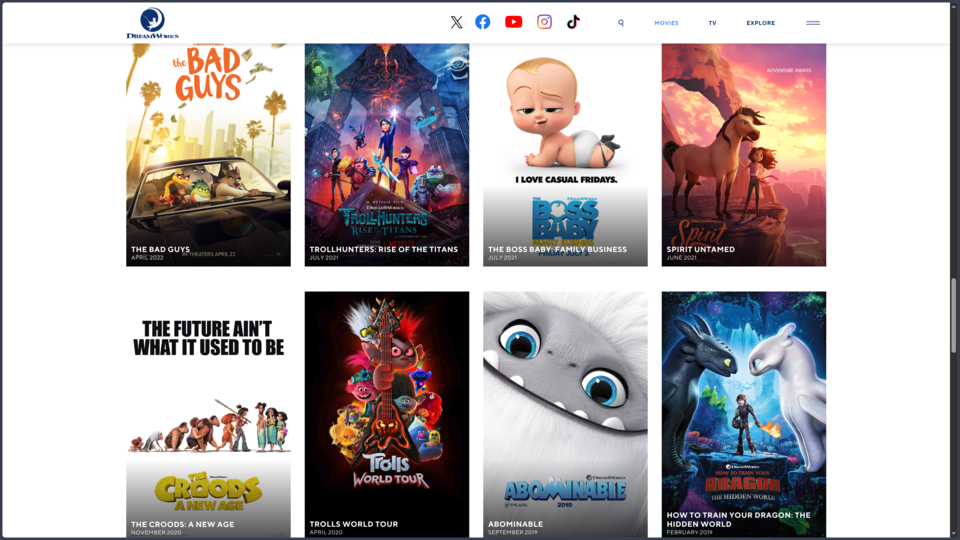Viewport: 960px width, 540px height.
Task: Open How to Train Your Dragon poster
Action: (x=744, y=414)
